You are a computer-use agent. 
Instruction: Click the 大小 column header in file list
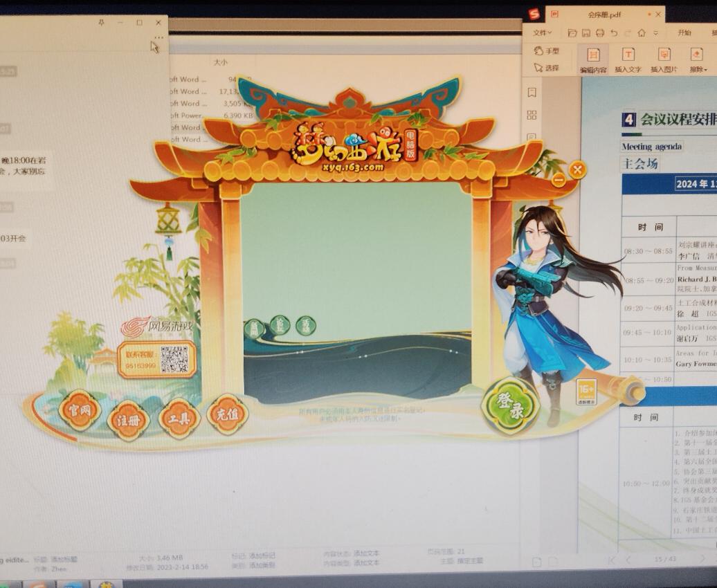pyautogui.click(x=220, y=62)
